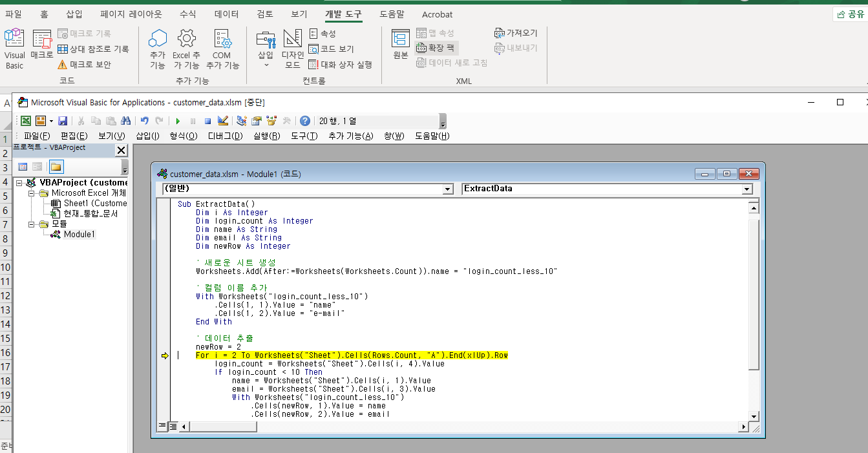Open the 추가 기능 add-ins button
868x453 pixels.
click(x=158, y=49)
